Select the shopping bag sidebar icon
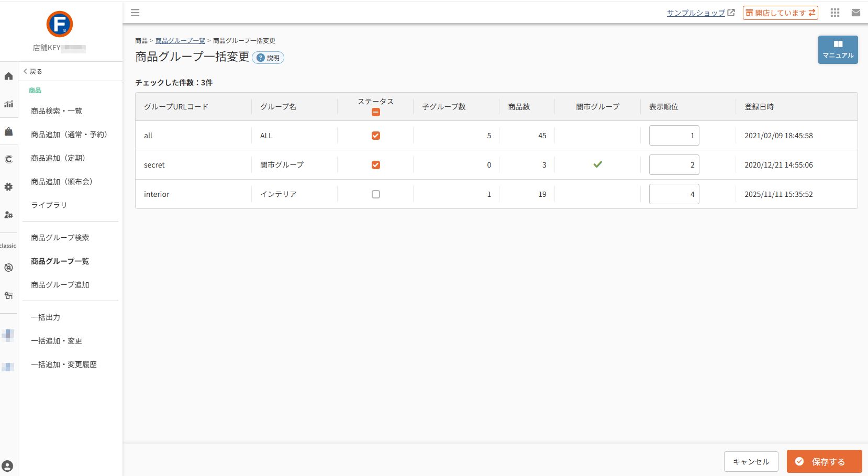This screenshot has width=868, height=476. pos(8,131)
